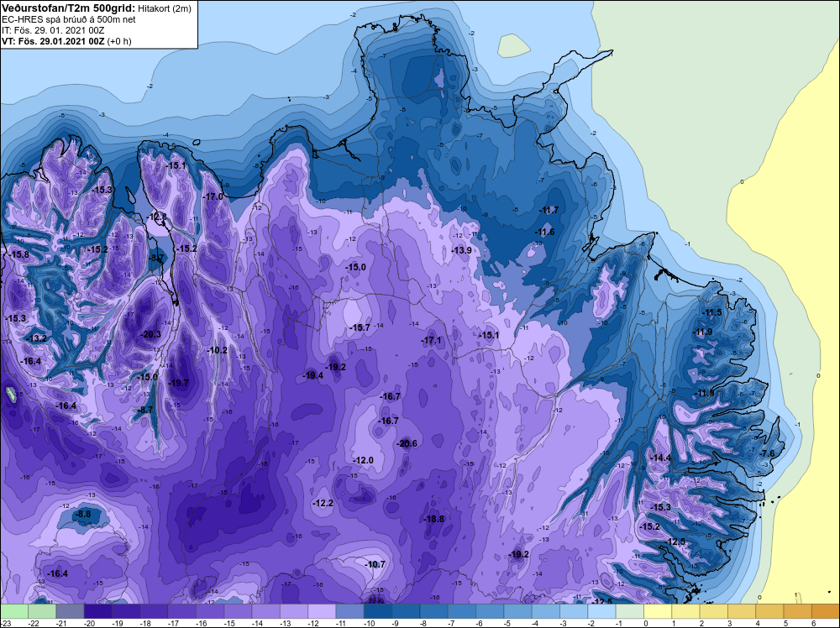840x628 pixels.
Task: Click the -20.6 temperature reading
Action: [x=407, y=443]
